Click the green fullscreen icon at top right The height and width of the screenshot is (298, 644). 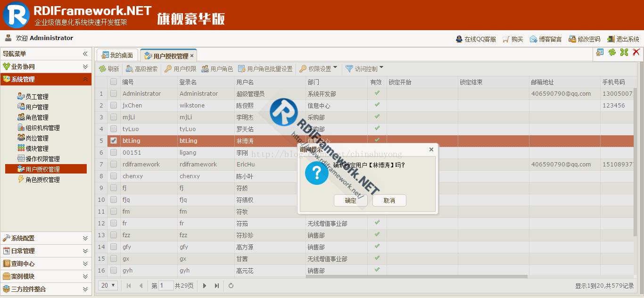[624, 52]
